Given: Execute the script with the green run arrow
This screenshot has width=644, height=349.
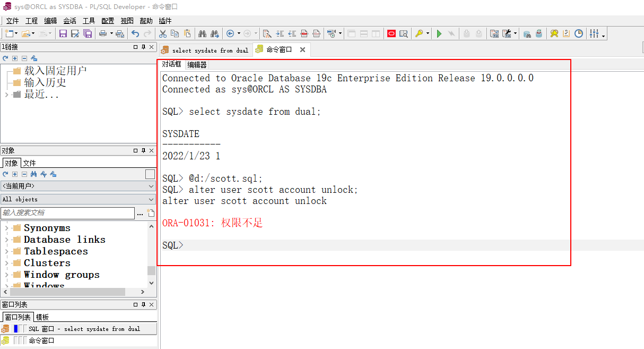Looking at the screenshot, I should [439, 33].
